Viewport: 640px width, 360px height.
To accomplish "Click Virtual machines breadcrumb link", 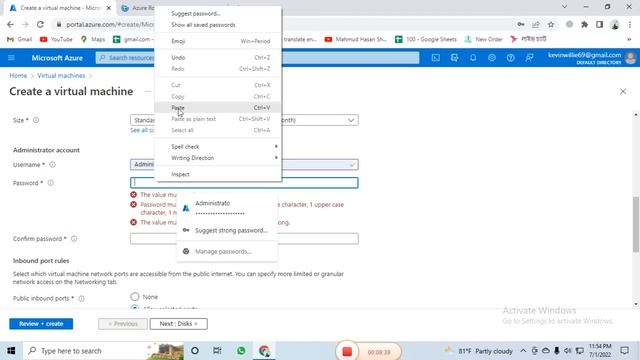I will (61, 76).
